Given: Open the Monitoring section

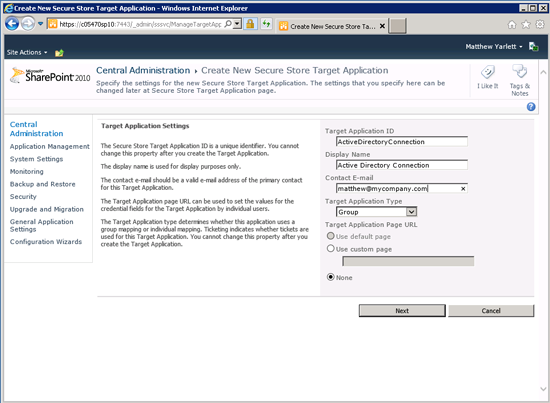Looking at the screenshot, I should click(27, 172).
